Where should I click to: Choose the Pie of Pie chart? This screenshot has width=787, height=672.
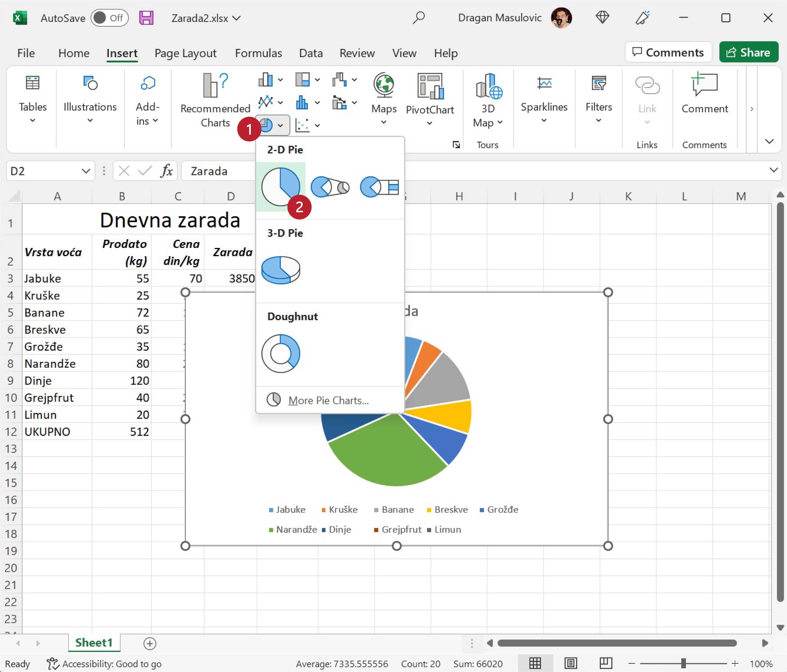330,187
